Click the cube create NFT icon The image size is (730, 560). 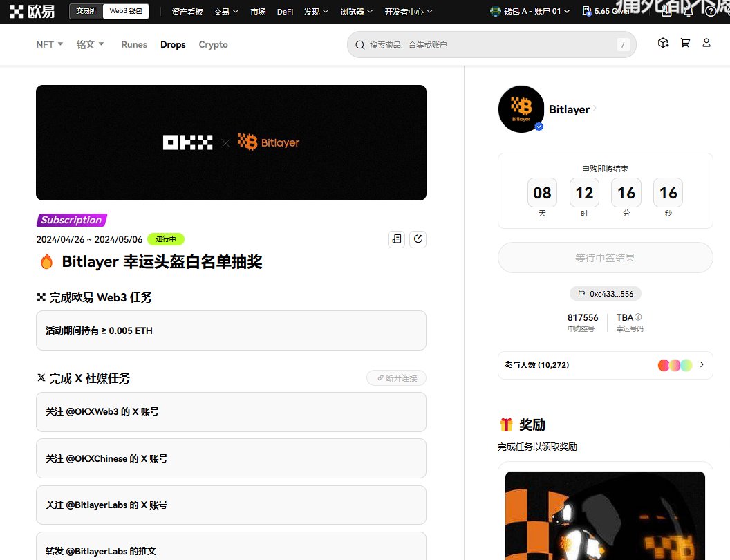click(663, 43)
